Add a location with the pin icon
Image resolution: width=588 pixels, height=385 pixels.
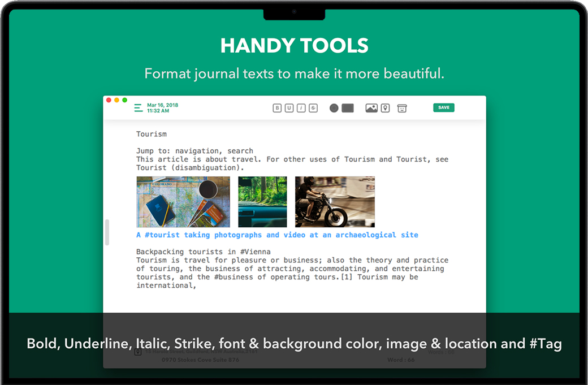(x=385, y=108)
